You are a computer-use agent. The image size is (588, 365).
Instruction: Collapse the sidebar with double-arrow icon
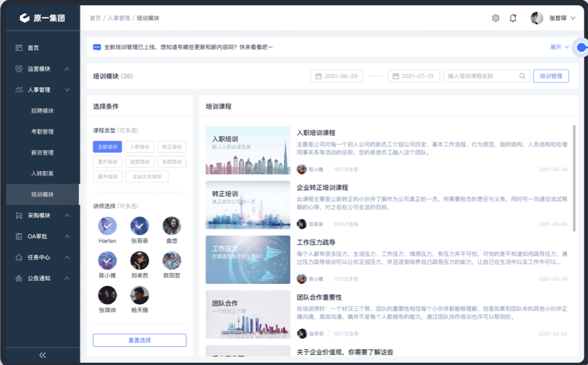pyautogui.click(x=42, y=355)
